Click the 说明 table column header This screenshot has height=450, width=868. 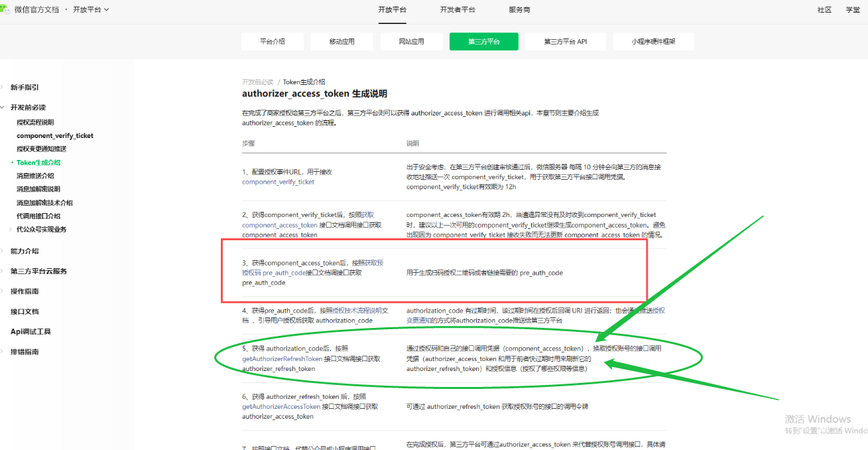point(412,143)
